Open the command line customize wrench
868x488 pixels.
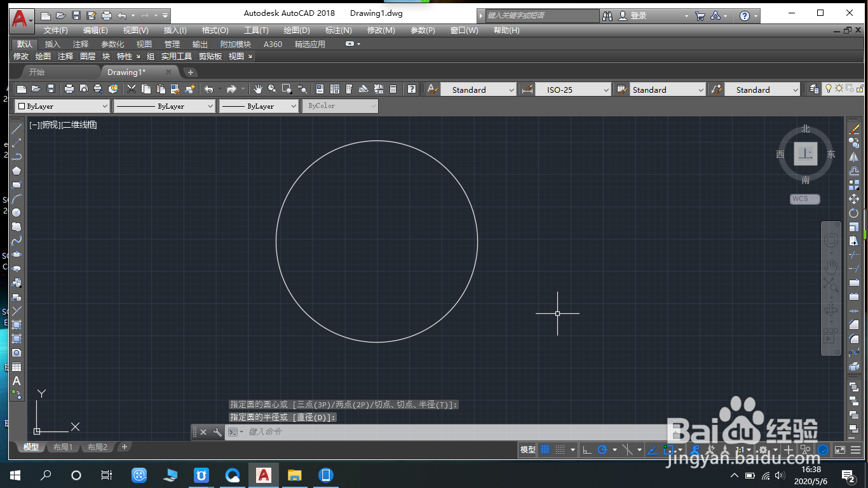point(217,432)
